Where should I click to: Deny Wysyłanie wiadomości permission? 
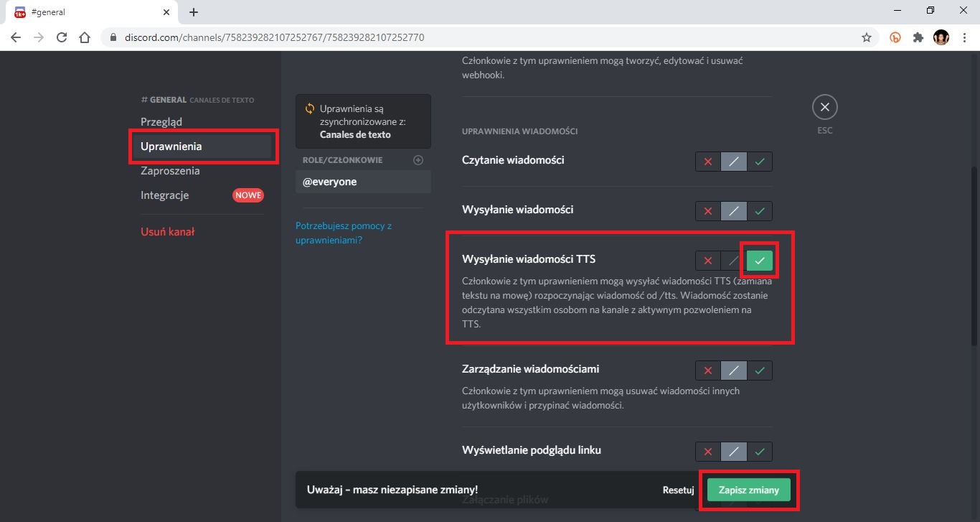click(708, 211)
